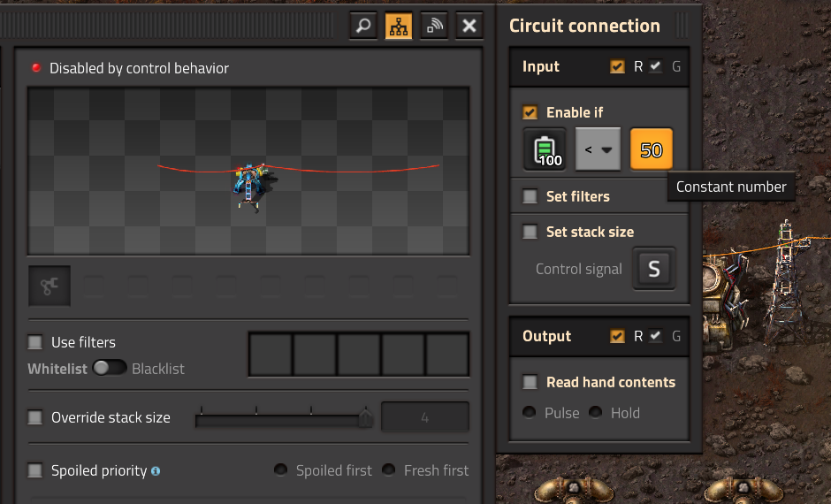Image resolution: width=831 pixels, height=504 pixels.
Task: Click the inserter in the preview
Action: [250, 186]
